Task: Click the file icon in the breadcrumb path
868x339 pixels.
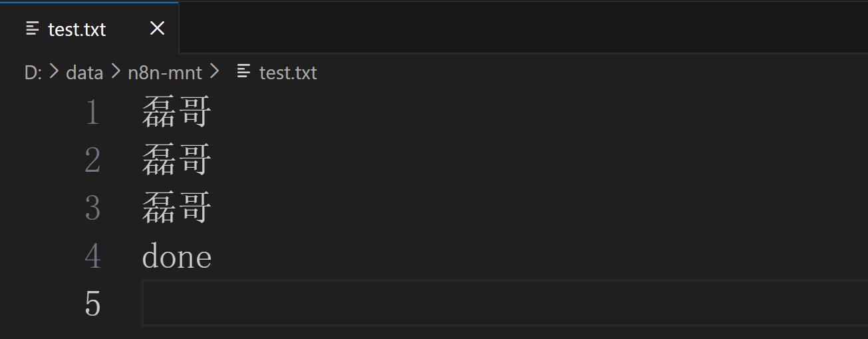Action: click(x=244, y=71)
